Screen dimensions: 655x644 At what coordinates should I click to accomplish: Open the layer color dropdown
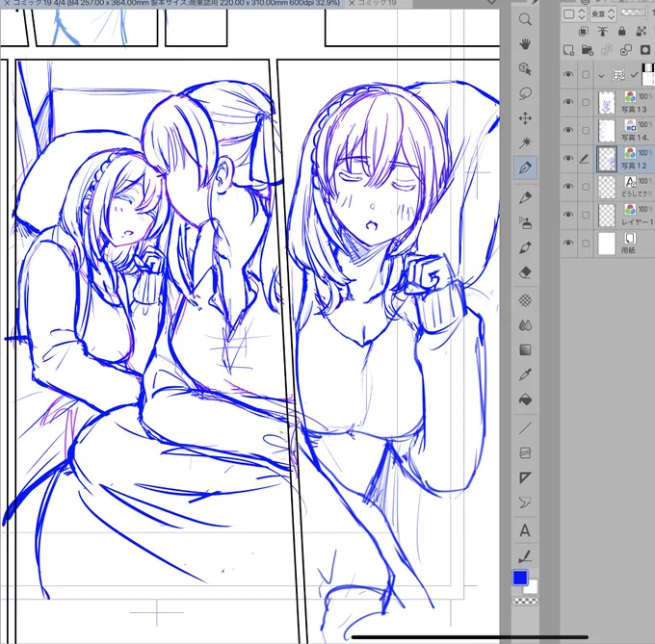click(x=574, y=14)
